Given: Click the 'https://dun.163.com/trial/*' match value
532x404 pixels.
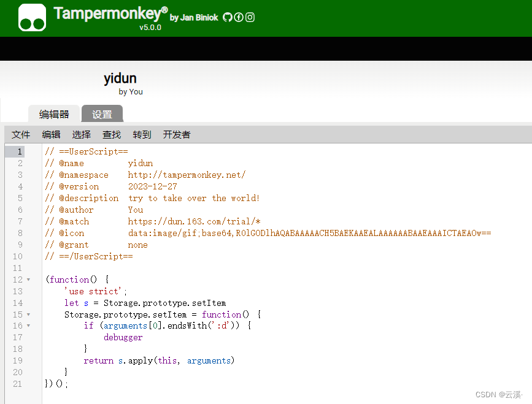Looking at the screenshot, I should (x=194, y=222).
